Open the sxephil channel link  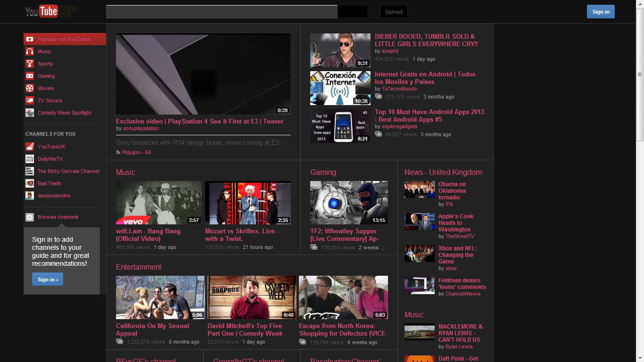pos(390,51)
